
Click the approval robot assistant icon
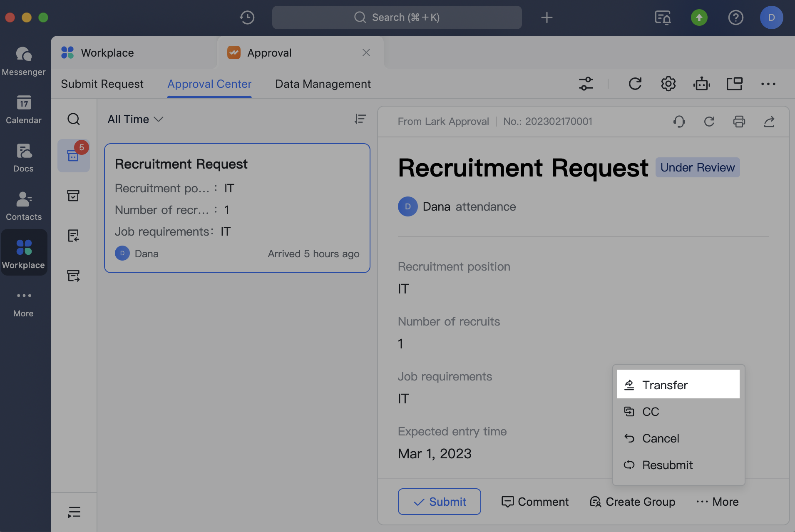tap(701, 84)
